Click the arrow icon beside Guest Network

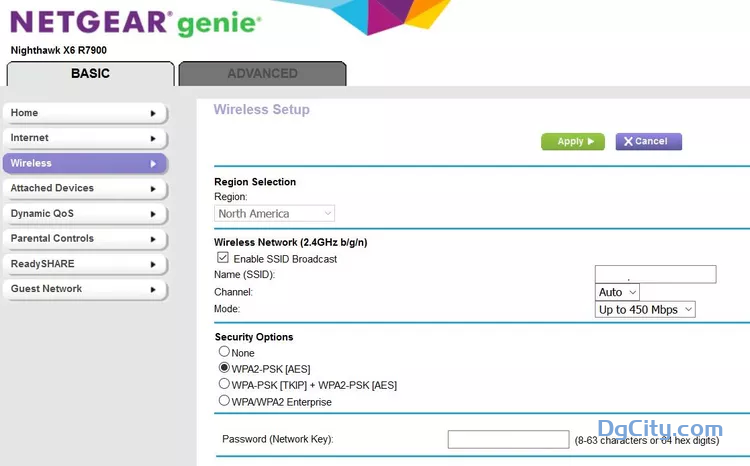click(153, 289)
